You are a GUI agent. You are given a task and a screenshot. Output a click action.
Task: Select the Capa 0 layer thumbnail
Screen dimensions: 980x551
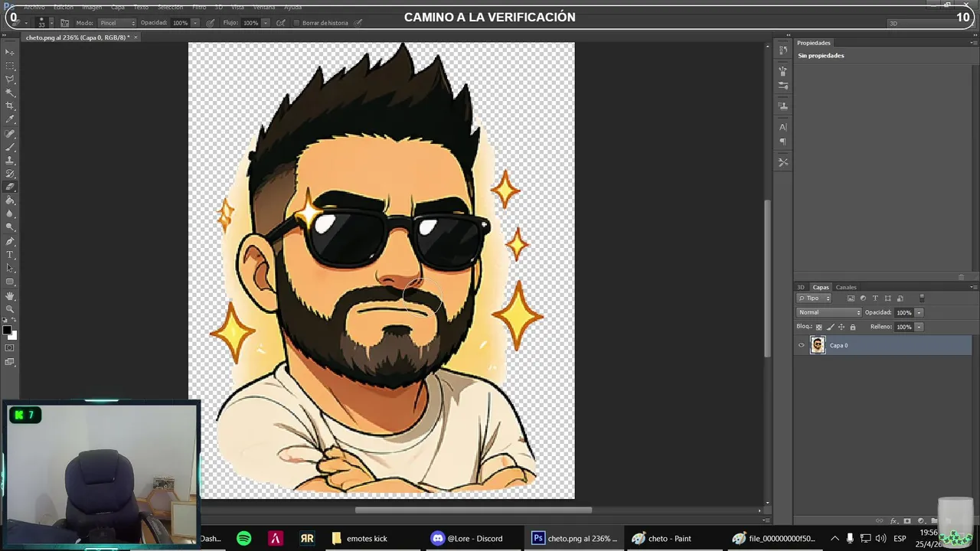pos(818,345)
